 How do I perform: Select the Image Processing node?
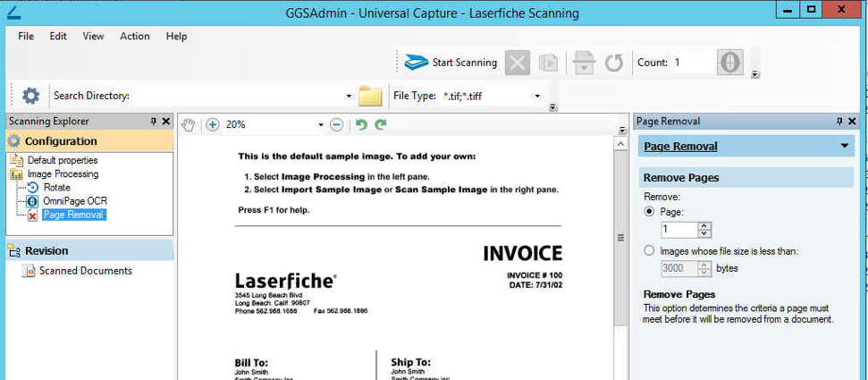pyautogui.click(x=63, y=174)
